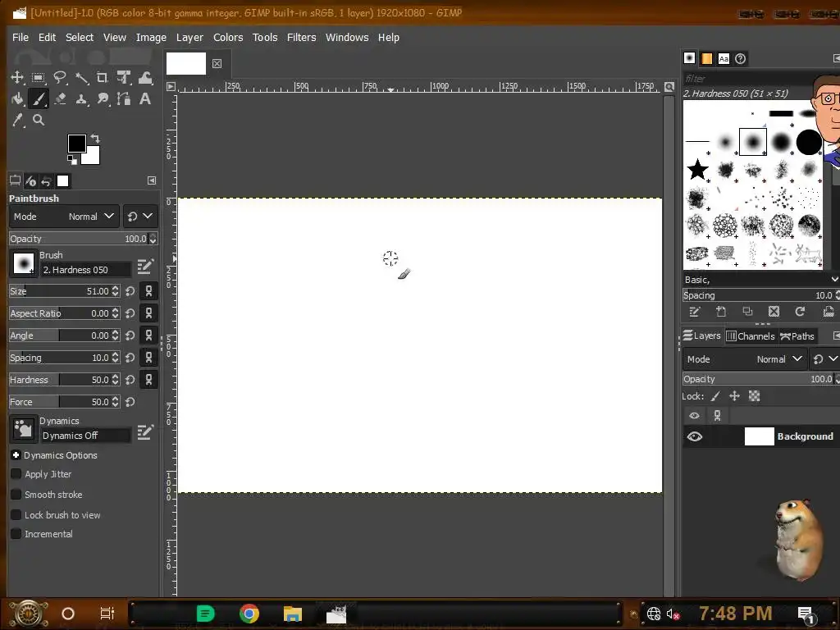Select the Color Picker eyedropper tool
This screenshot has height=630, width=840.
pyautogui.click(x=17, y=120)
